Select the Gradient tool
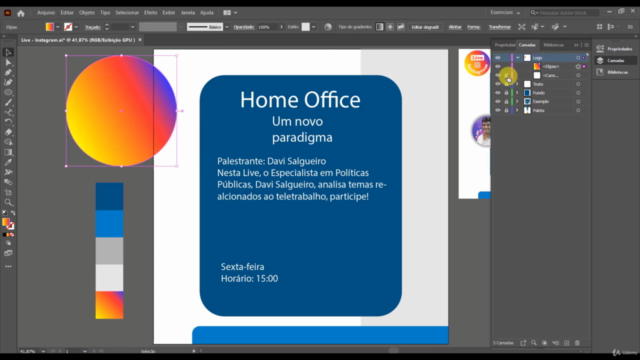640x360 pixels. coord(8,152)
